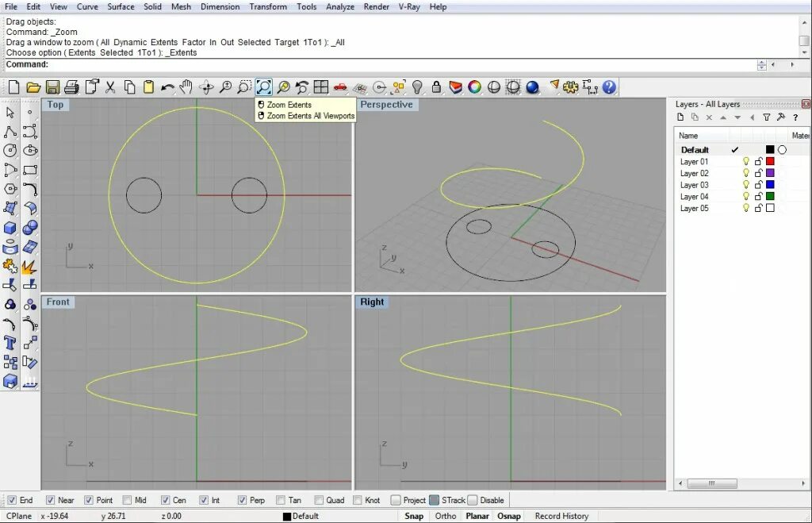Click the red color swatch of Layer 01

point(770,161)
